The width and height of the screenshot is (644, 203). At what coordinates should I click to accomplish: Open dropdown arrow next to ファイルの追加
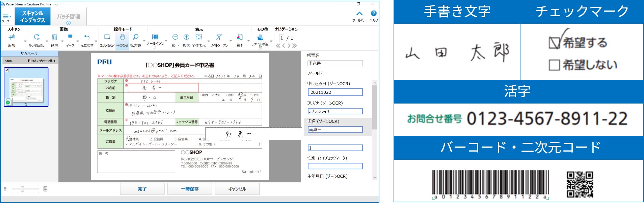[271, 41]
